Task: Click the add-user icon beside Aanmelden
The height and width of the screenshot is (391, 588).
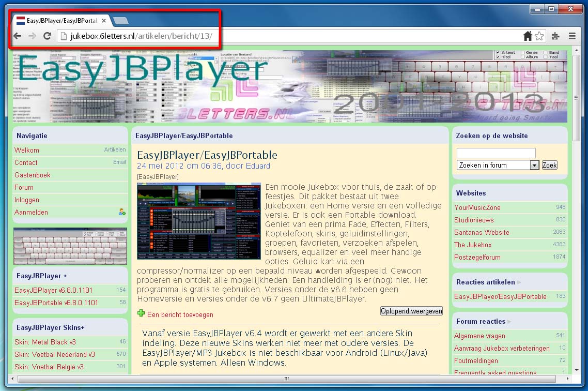Action: click(122, 212)
